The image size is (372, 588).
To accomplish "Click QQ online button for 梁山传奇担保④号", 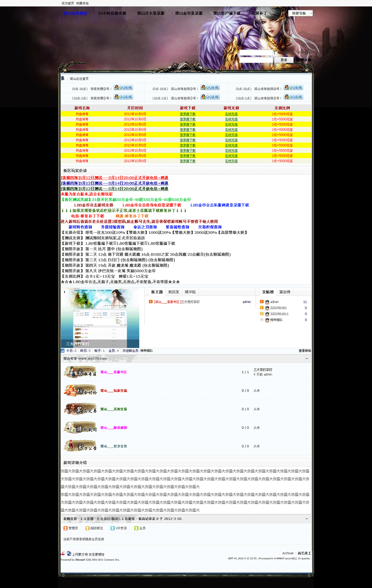I will pyautogui.click(x=294, y=87).
